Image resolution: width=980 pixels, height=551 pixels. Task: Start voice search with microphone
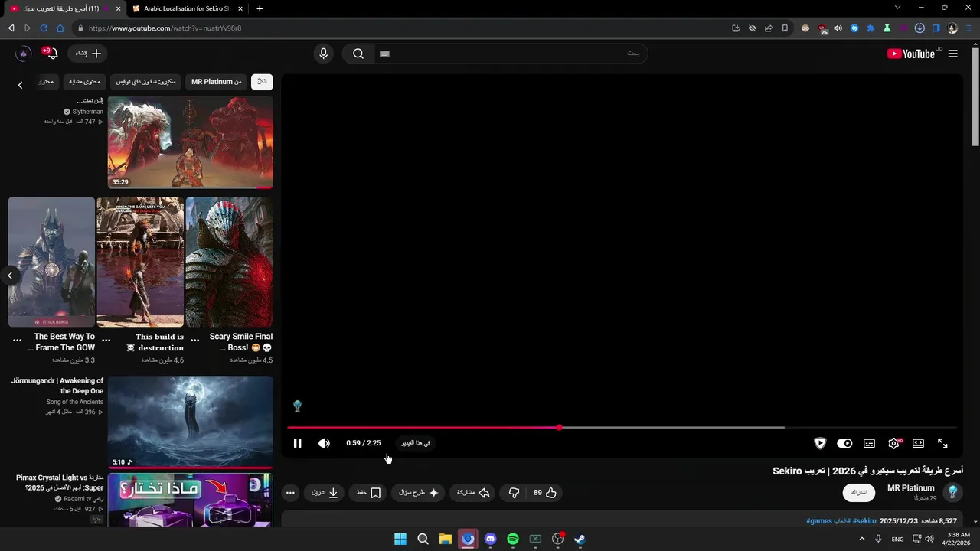[323, 54]
